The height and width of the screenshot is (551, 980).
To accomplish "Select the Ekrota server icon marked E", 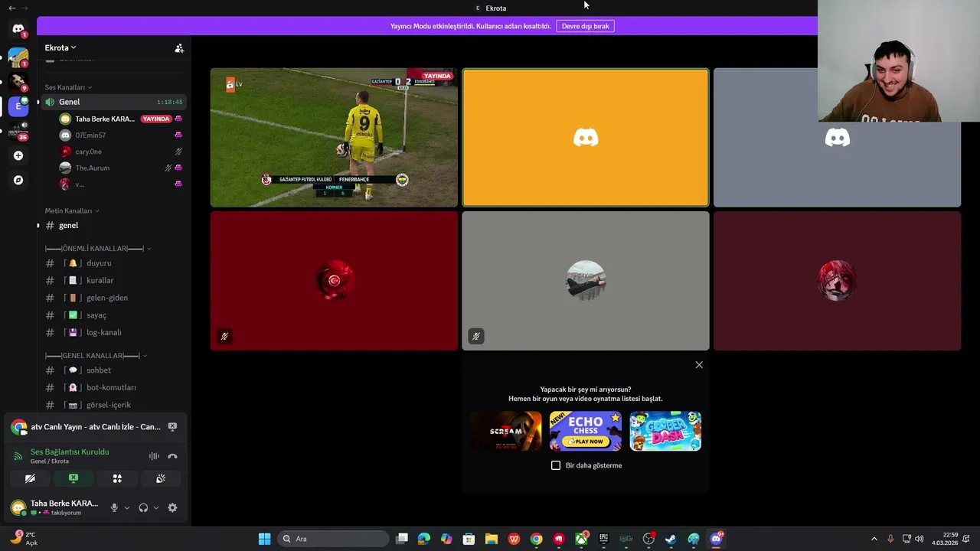I will click(x=18, y=106).
